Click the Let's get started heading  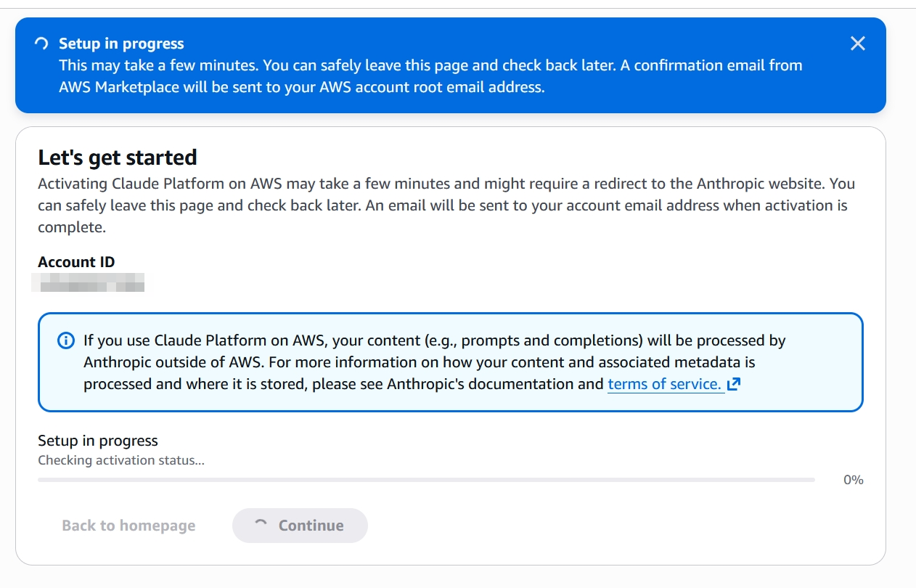(x=118, y=158)
